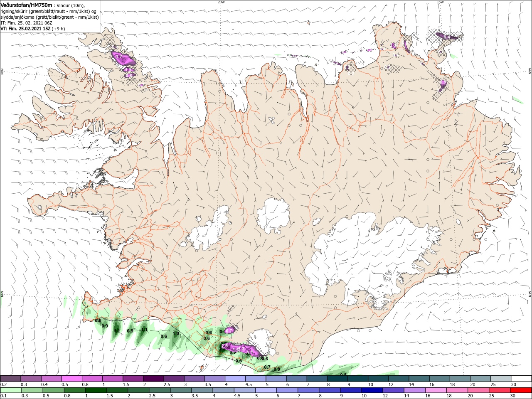Click the 20W longitude label at the top edge
Image resolution: width=532 pixels, height=399 pixels.
pyautogui.click(x=221, y=2)
